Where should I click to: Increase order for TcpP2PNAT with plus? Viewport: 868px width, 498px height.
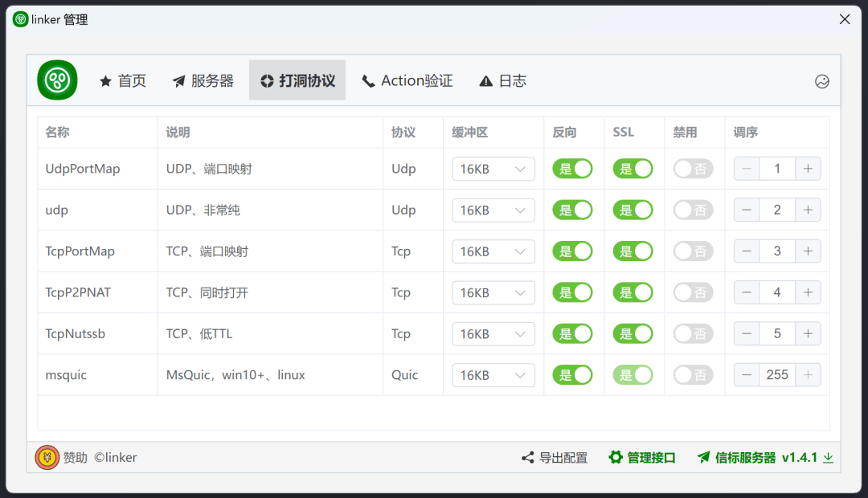(x=808, y=292)
